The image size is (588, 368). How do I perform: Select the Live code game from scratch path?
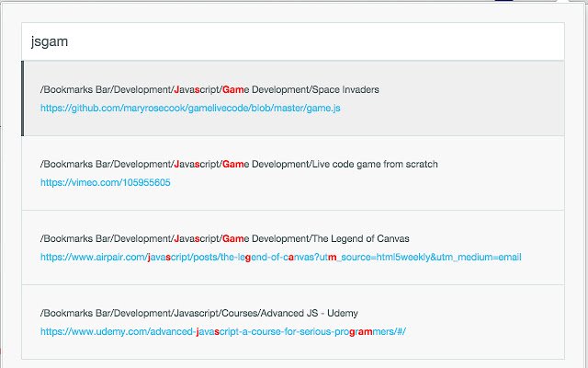coord(239,164)
